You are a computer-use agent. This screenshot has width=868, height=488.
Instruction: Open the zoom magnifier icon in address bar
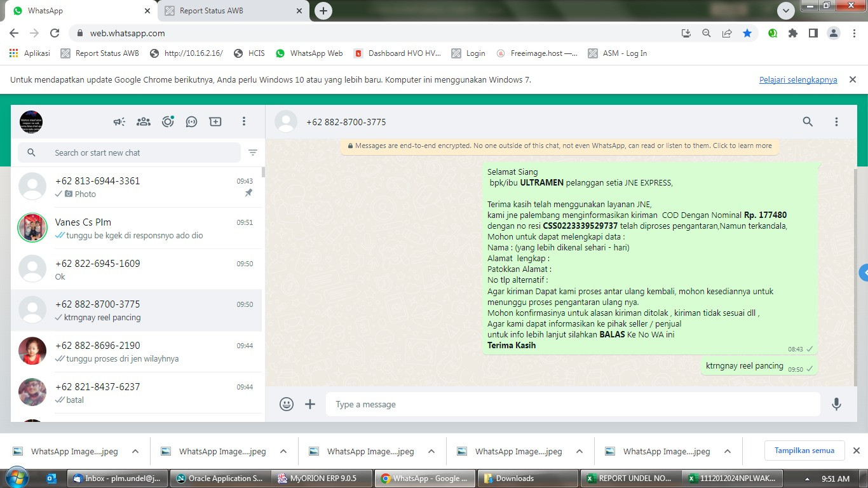pyautogui.click(x=706, y=33)
